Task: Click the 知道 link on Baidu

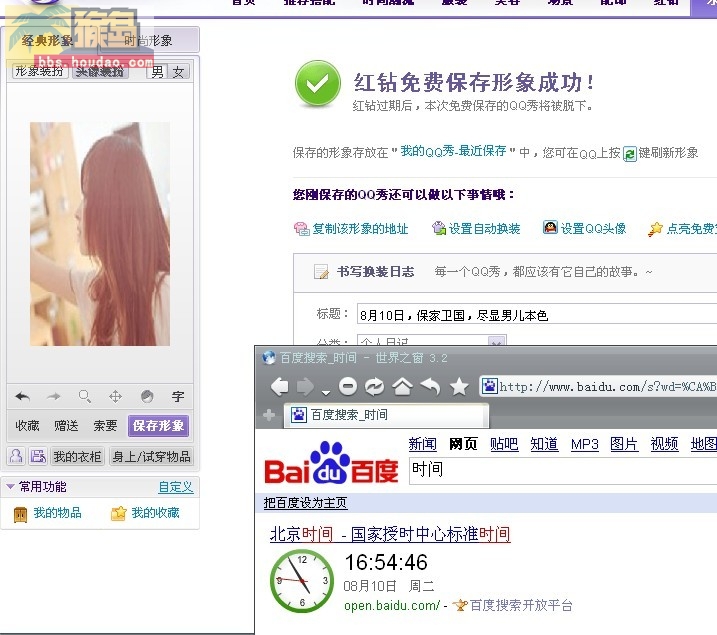Action: click(x=544, y=444)
